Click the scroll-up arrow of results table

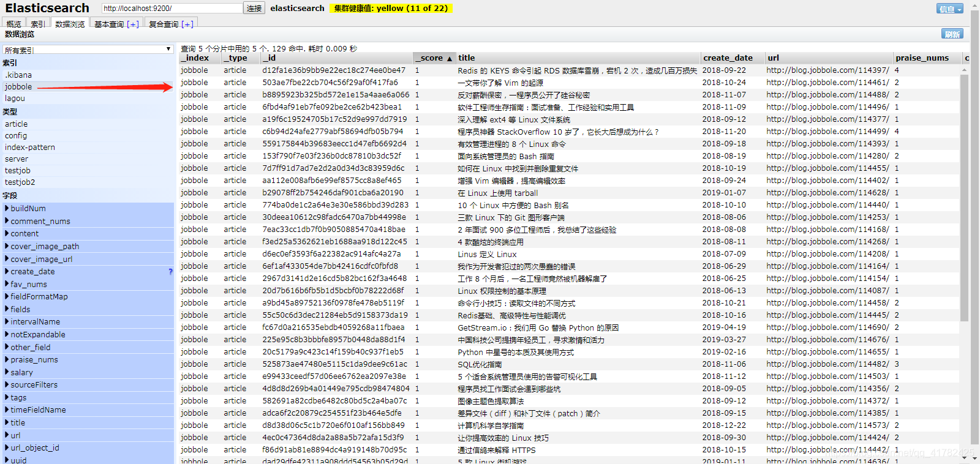click(965, 70)
